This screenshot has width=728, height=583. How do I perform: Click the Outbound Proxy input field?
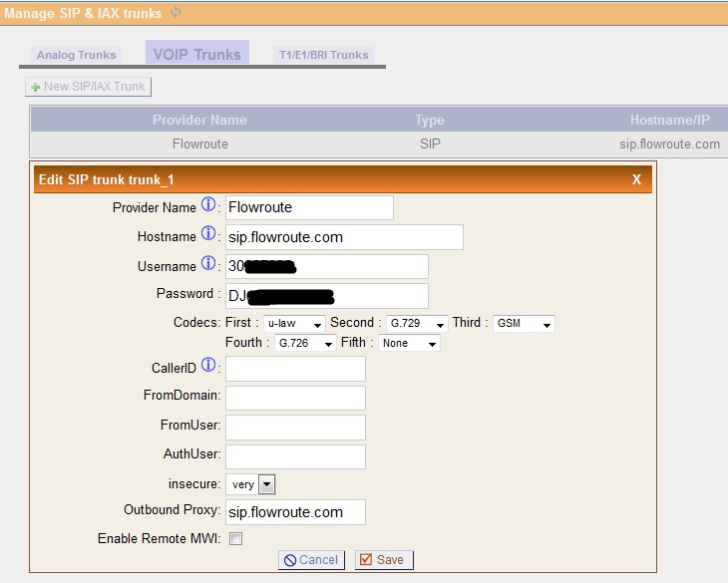point(296,512)
